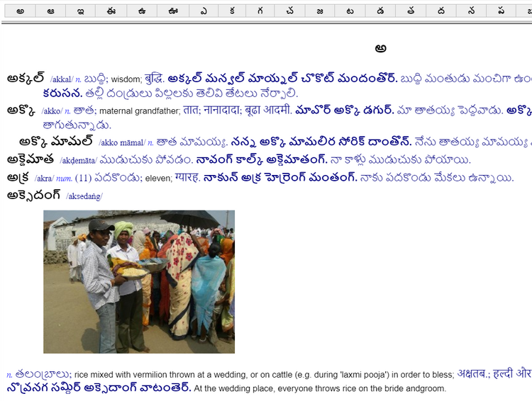This screenshot has width=532, height=401.
Task: Jump to the ఆ letter section
Action: point(50,11)
